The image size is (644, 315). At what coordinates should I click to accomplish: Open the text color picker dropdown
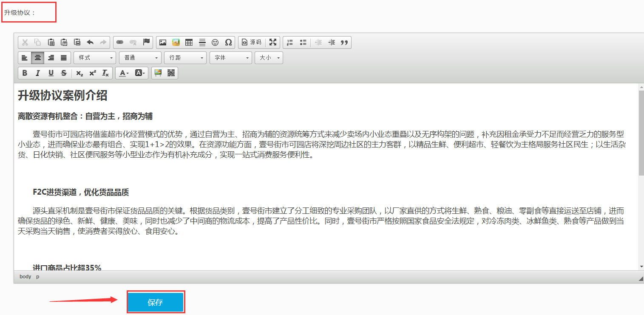124,73
